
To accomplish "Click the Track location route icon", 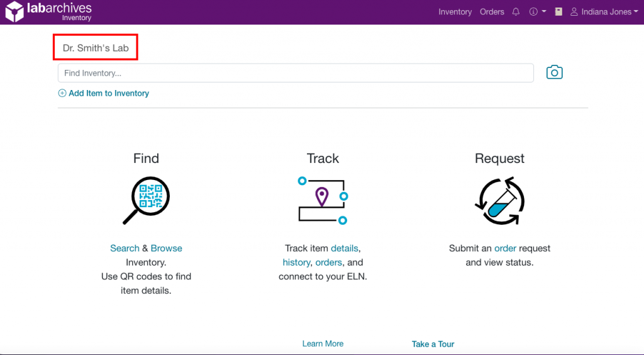I will coord(323,200).
